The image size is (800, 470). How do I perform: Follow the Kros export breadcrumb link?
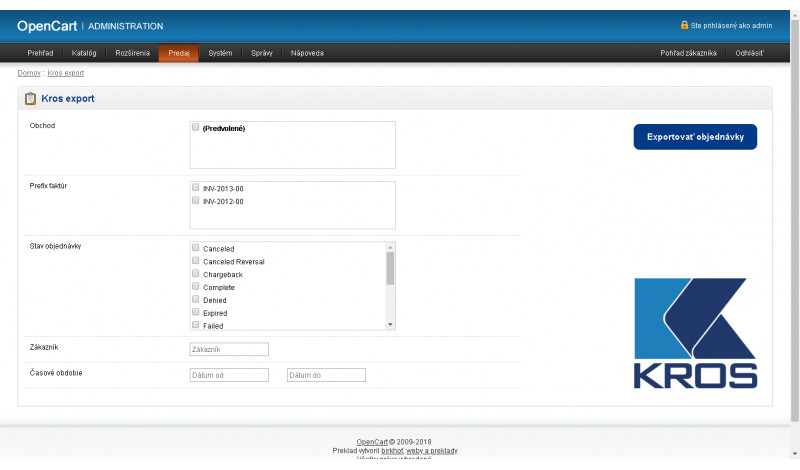(66, 73)
